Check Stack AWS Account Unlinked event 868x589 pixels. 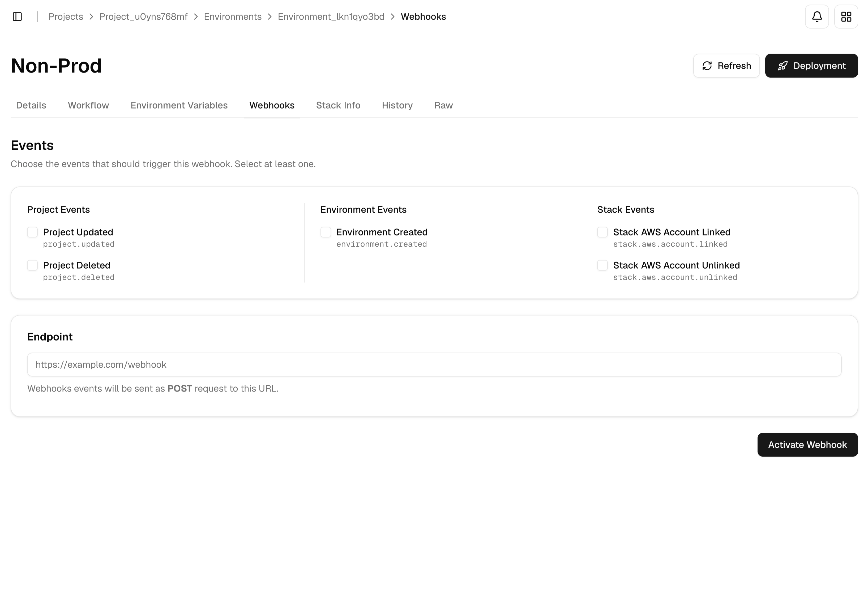(602, 265)
